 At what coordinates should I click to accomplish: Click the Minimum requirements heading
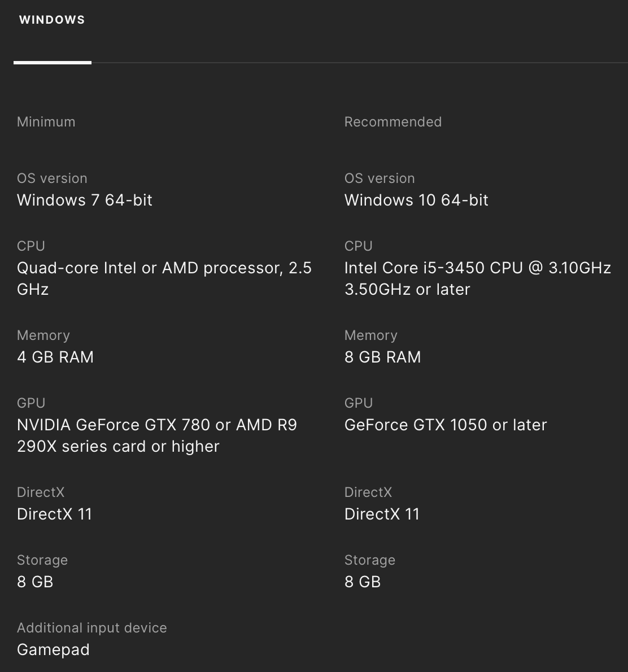click(46, 122)
